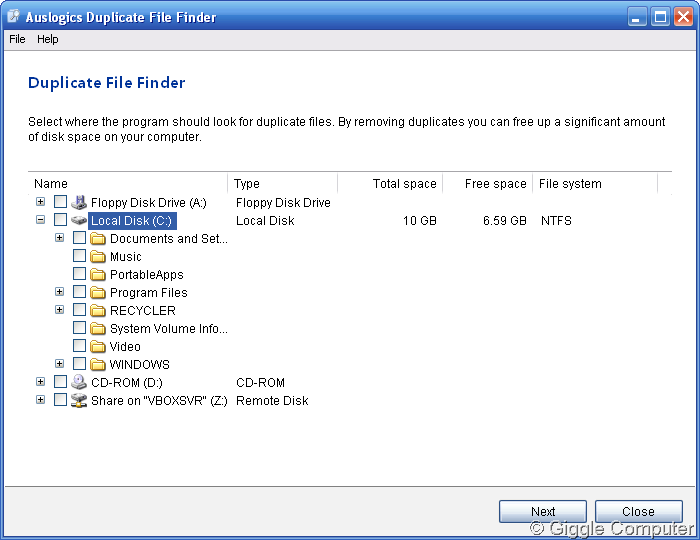
Task: Select the Floppy Disk Drive (A:) label
Action: point(149,203)
